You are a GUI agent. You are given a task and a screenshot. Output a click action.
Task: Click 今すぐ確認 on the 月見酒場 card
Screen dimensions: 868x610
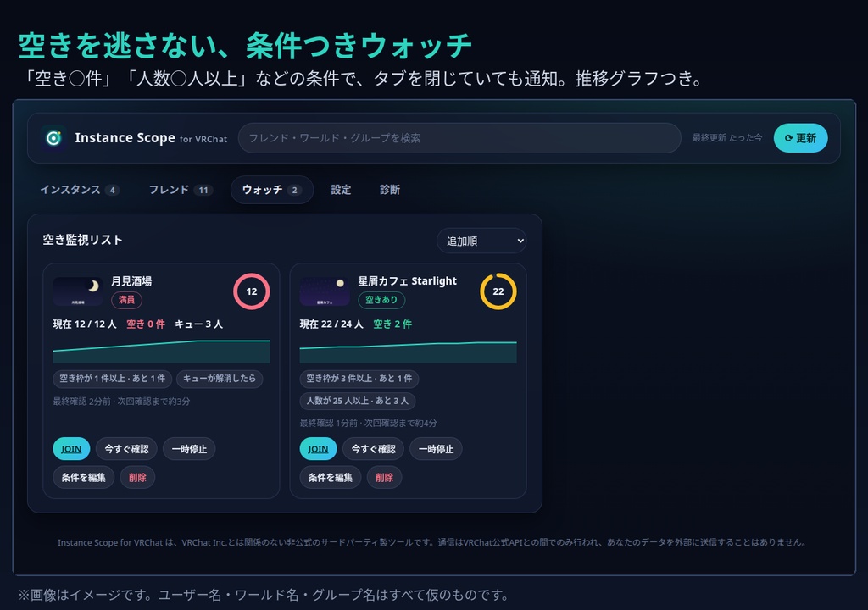[x=127, y=449]
